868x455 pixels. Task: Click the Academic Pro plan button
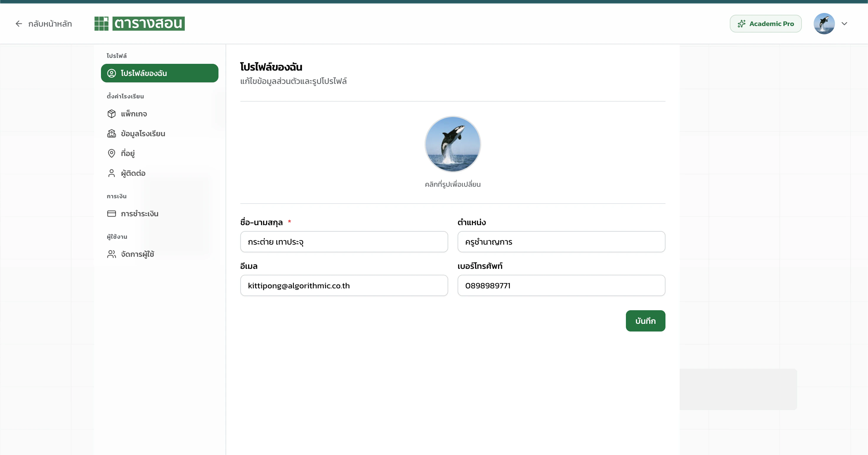click(766, 24)
